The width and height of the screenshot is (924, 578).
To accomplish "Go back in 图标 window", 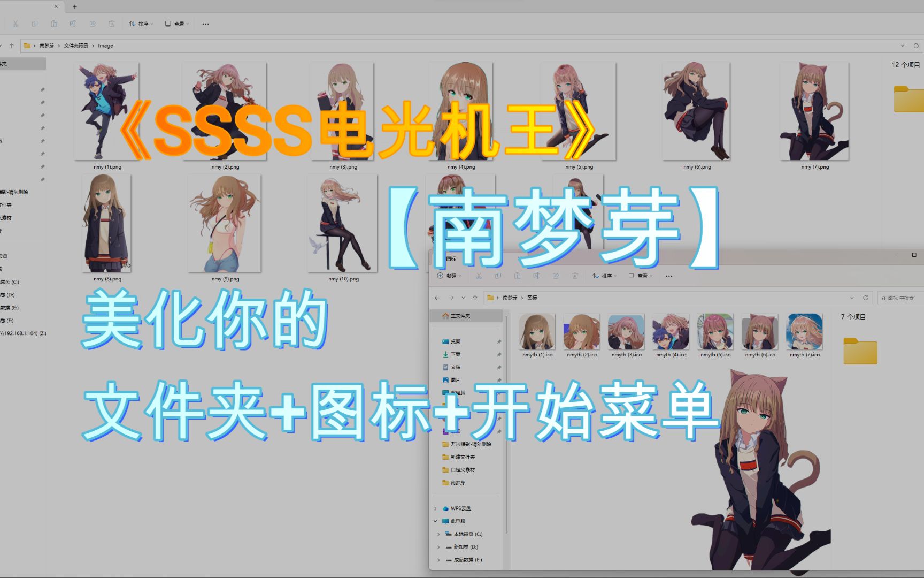I will point(437,298).
